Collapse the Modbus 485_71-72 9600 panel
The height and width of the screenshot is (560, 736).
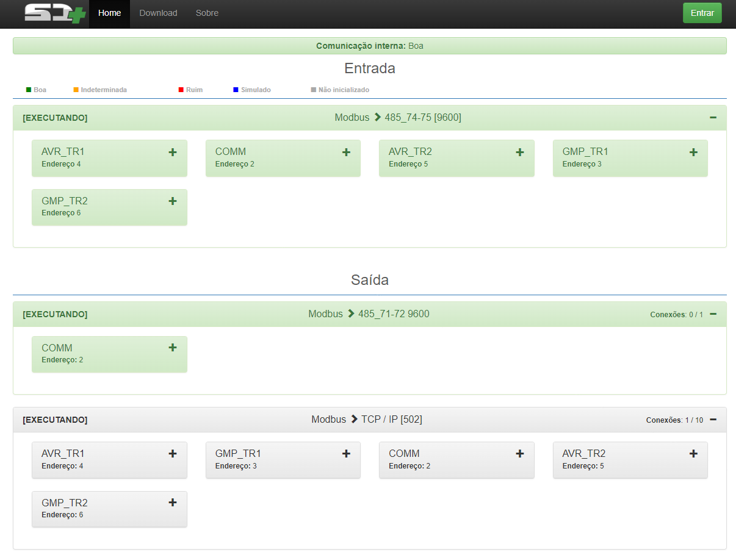tap(713, 314)
